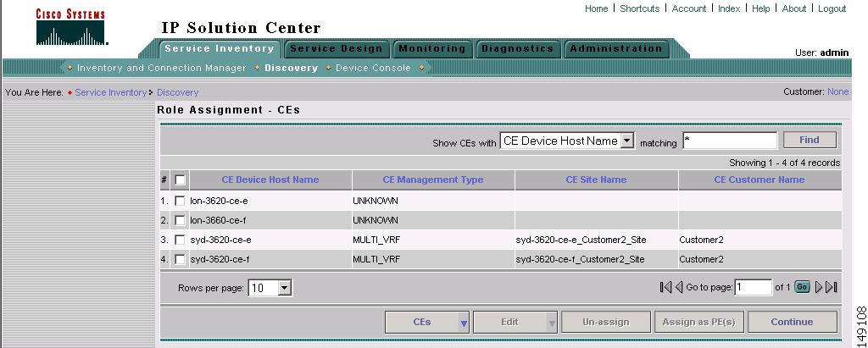The width and height of the screenshot is (868, 348).
Task: Open the About link
Action: [x=793, y=8]
